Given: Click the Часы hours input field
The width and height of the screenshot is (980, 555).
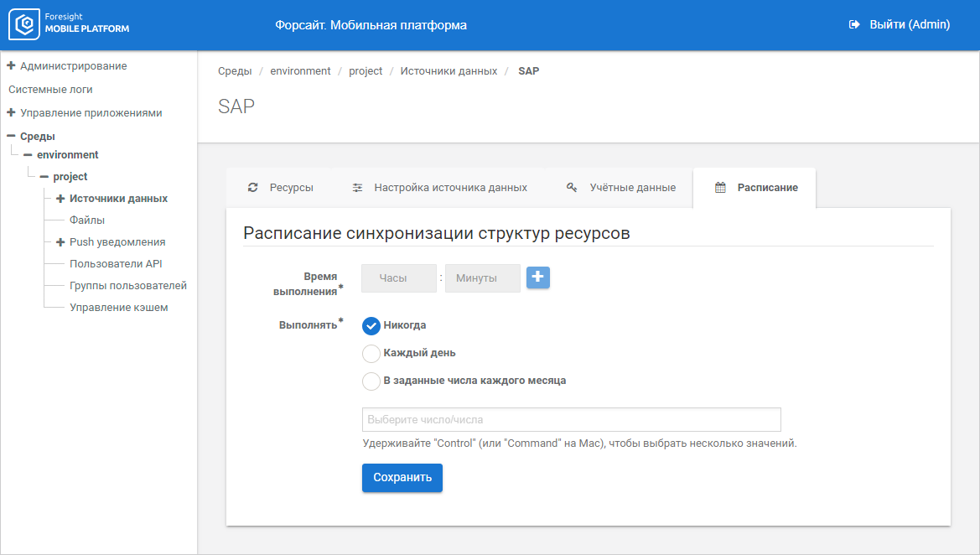Looking at the screenshot, I should (399, 278).
